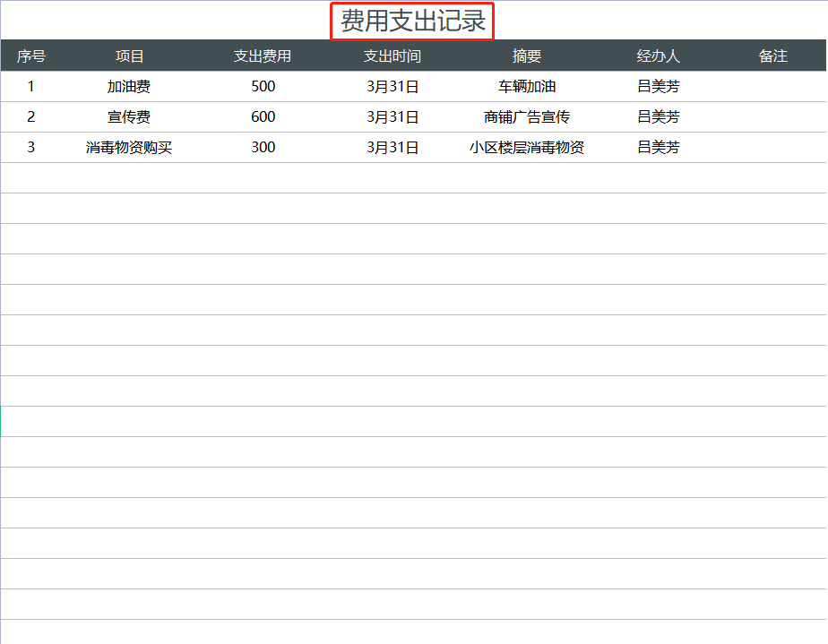Viewport: 828px width, 644px height.
Task: Click the 费用支出记录 title
Action: pos(413,21)
